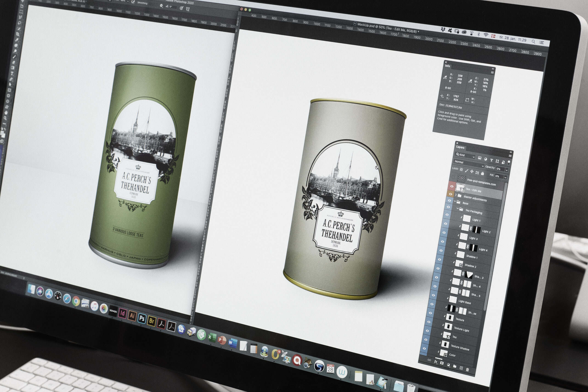Toggle layer filtering switch in Layers panel
588x392 pixels.
pyautogui.click(x=509, y=163)
